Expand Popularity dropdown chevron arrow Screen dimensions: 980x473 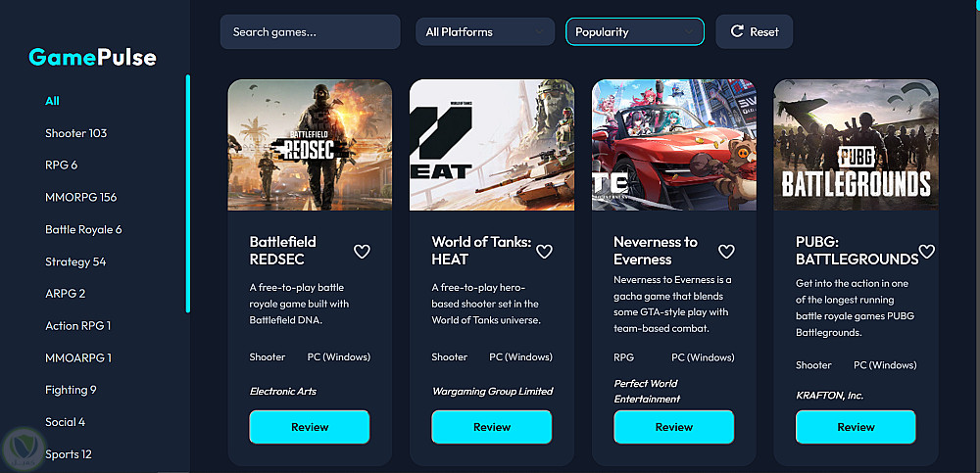689,32
